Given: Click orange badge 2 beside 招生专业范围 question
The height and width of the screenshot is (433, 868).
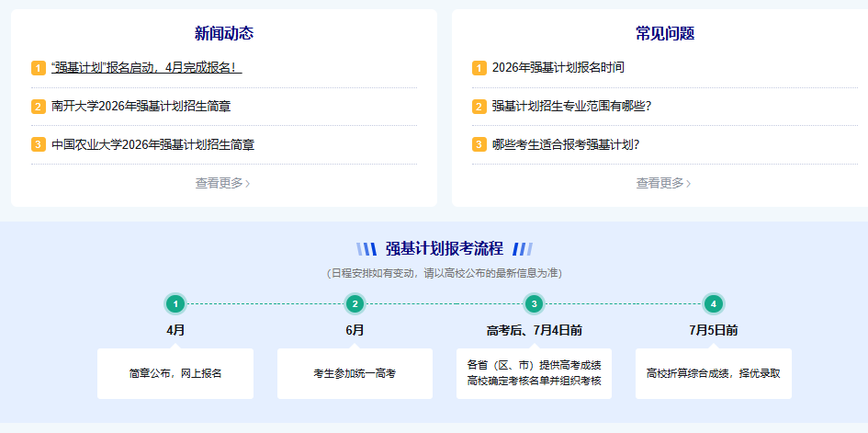Looking at the screenshot, I should tap(479, 107).
